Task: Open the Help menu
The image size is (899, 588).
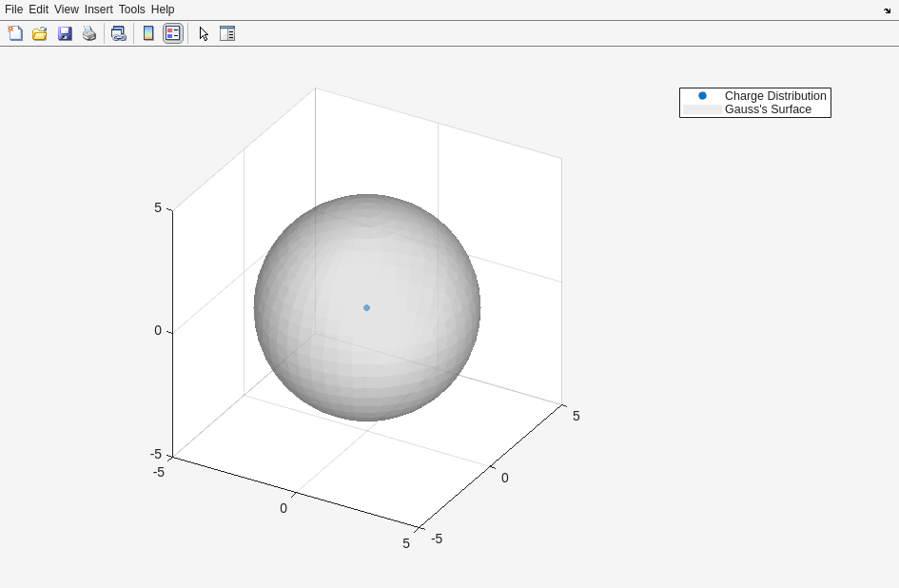Action: point(163,10)
